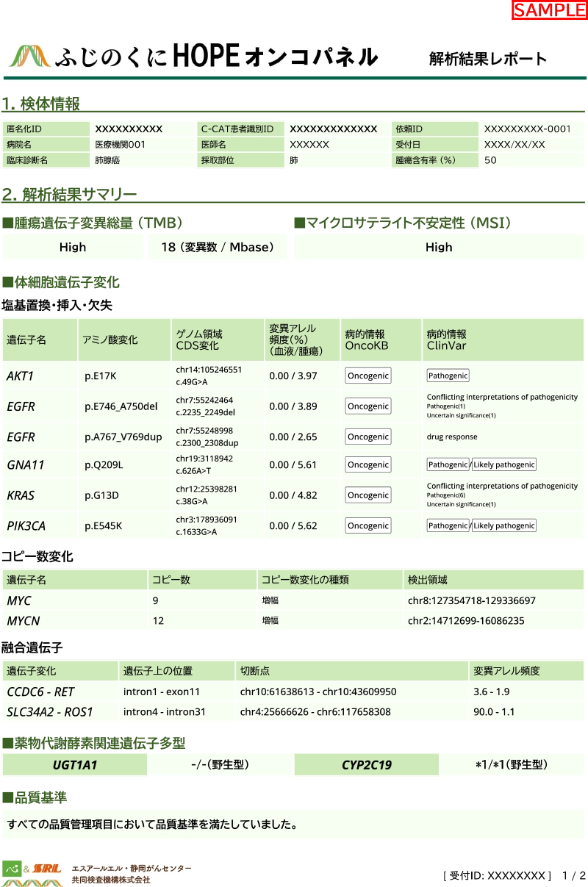Select the KRAS gene name

[21, 495]
